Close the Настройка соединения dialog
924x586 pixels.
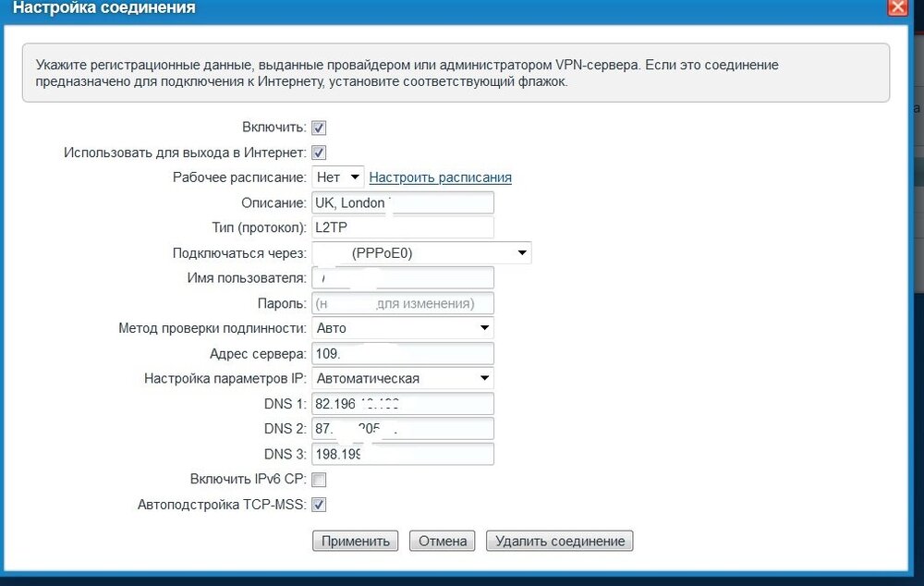pos(896,7)
